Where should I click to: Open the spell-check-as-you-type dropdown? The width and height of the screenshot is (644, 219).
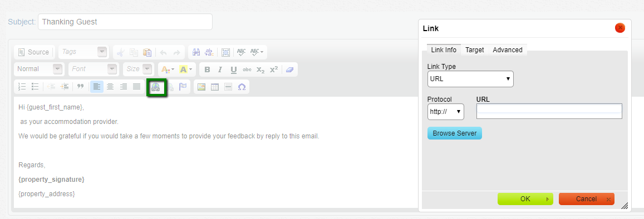coord(257,52)
